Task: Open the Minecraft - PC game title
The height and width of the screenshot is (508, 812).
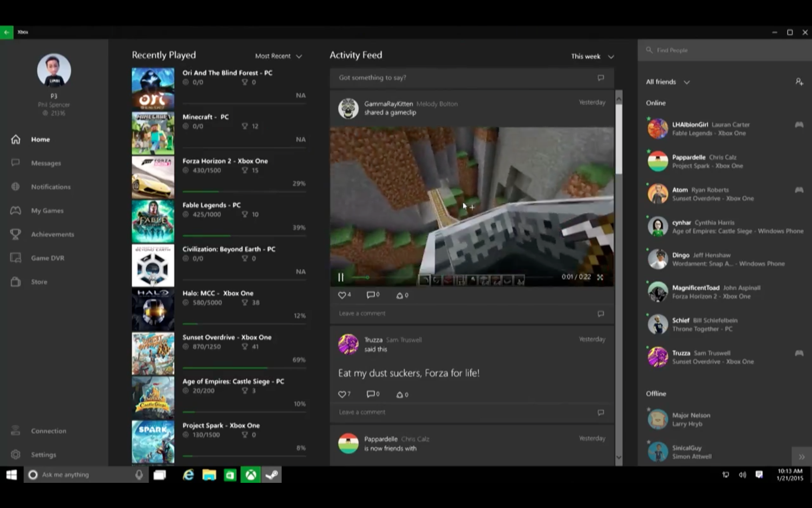Action: (205, 117)
